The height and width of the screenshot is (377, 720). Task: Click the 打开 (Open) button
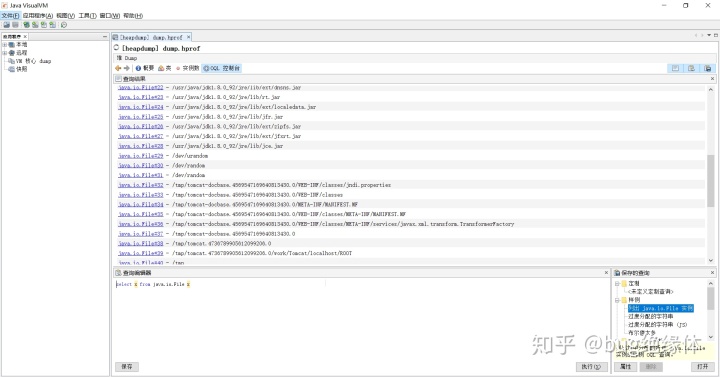[x=703, y=366]
